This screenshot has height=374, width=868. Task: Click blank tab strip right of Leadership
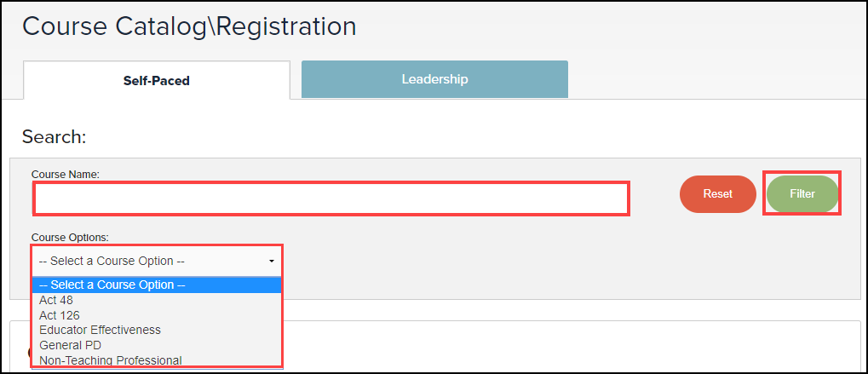click(x=716, y=79)
